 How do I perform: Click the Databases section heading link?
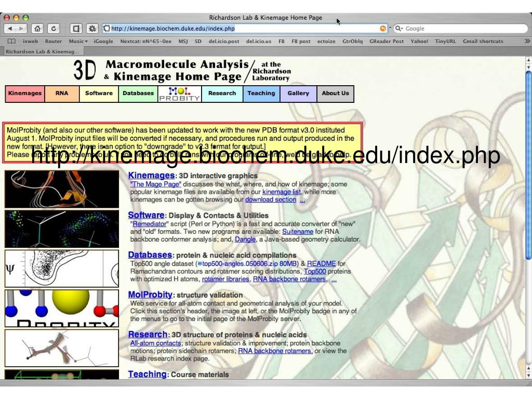tap(150, 255)
